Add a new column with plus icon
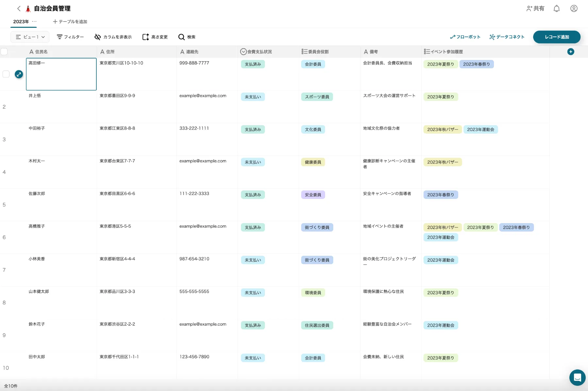 click(571, 52)
